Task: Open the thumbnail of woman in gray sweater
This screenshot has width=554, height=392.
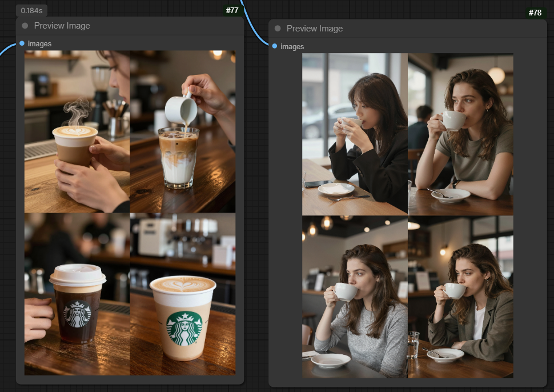Action: (x=355, y=297)
